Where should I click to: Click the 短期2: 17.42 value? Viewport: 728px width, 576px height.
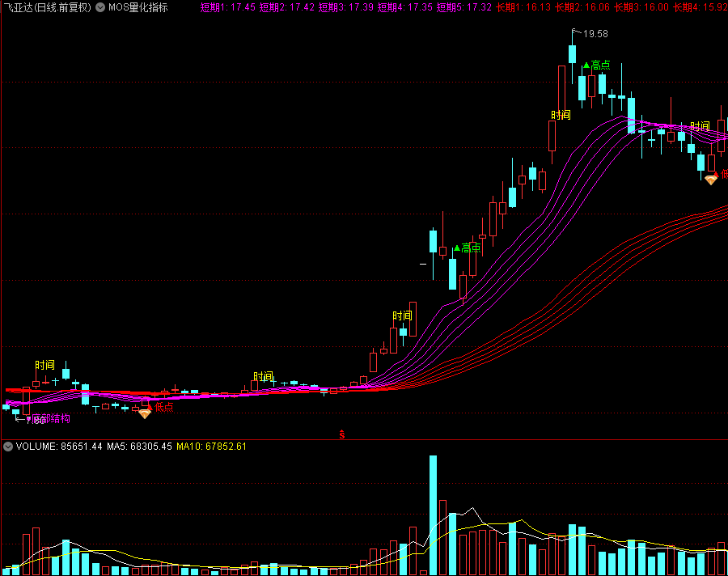point(287,7)
